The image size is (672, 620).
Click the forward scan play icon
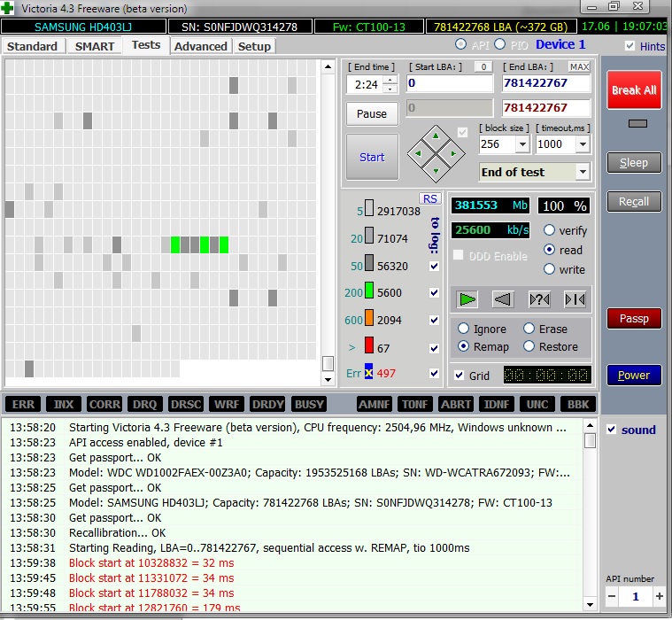(x=467, y=299)
